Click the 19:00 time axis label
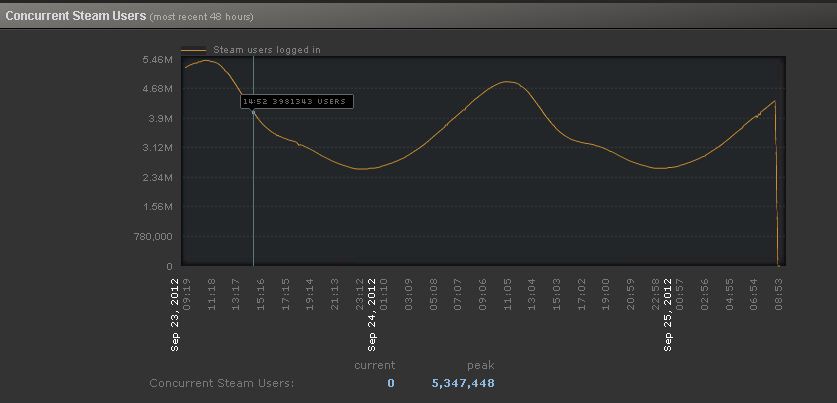Viewport: 837px width, 403px height. coord(606,294)
